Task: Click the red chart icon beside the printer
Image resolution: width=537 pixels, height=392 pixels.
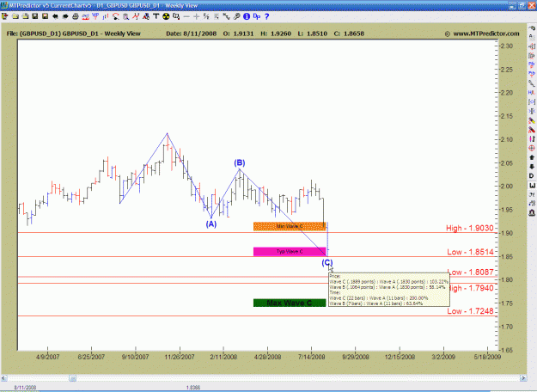Action: pos(85,16)
